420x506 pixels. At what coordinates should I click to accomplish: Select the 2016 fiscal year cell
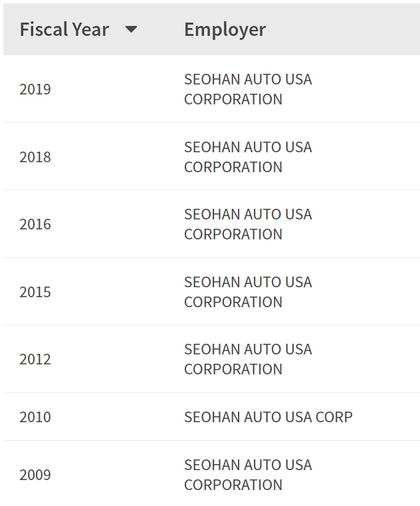coord(35,224)
